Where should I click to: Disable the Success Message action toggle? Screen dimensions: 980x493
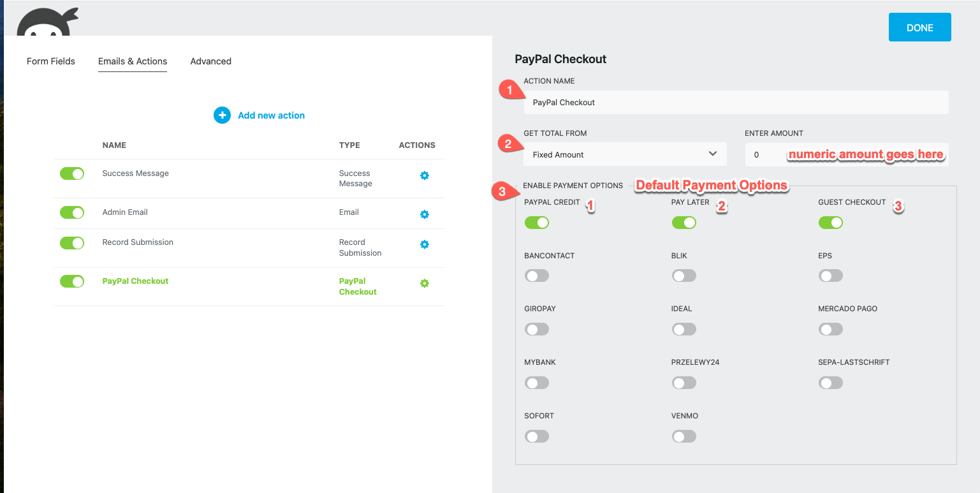pos(72,173)
